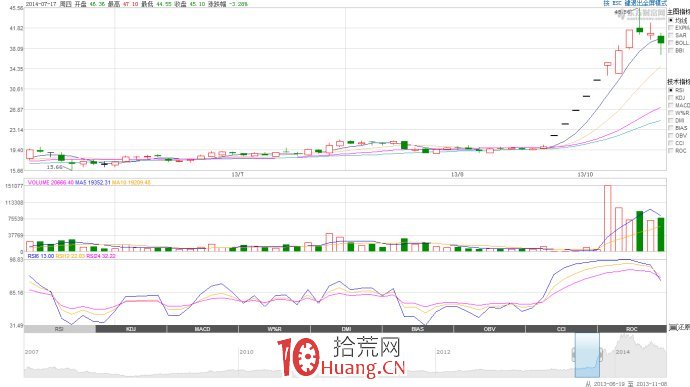Select ROC in the technical indicator list
Image resolution: width=690 pixels, height=387 pixels.
(671, 150)
